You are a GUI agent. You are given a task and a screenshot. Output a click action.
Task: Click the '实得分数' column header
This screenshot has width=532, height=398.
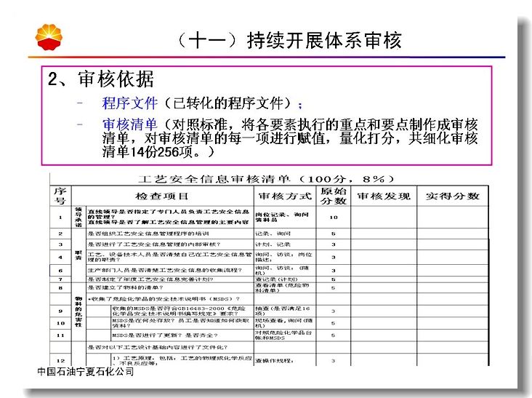452,196
